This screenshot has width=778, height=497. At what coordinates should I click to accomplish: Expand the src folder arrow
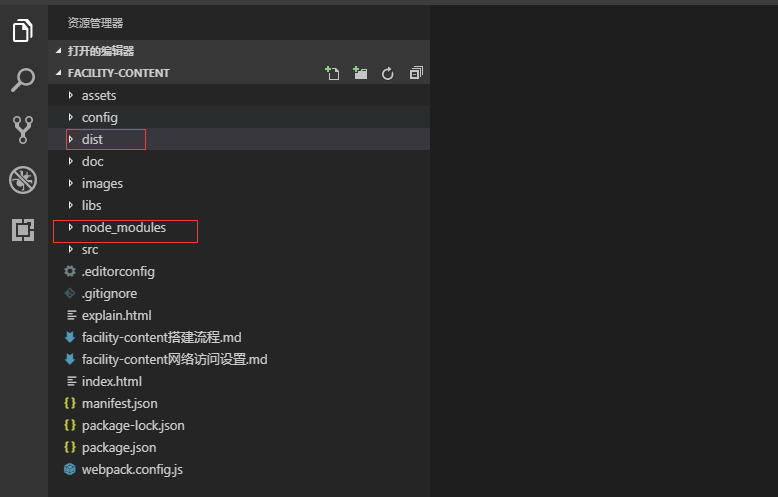[70, 249]
